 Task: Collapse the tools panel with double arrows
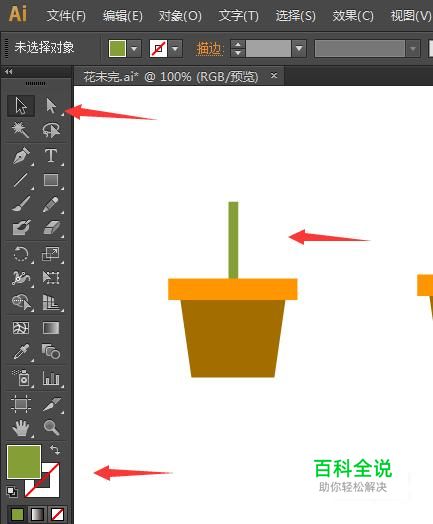9,72
